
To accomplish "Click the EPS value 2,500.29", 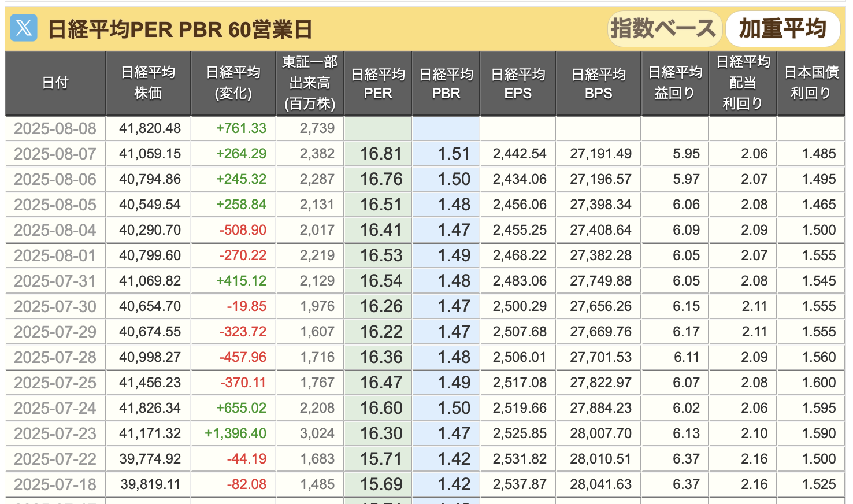I will tap(520, 306).
